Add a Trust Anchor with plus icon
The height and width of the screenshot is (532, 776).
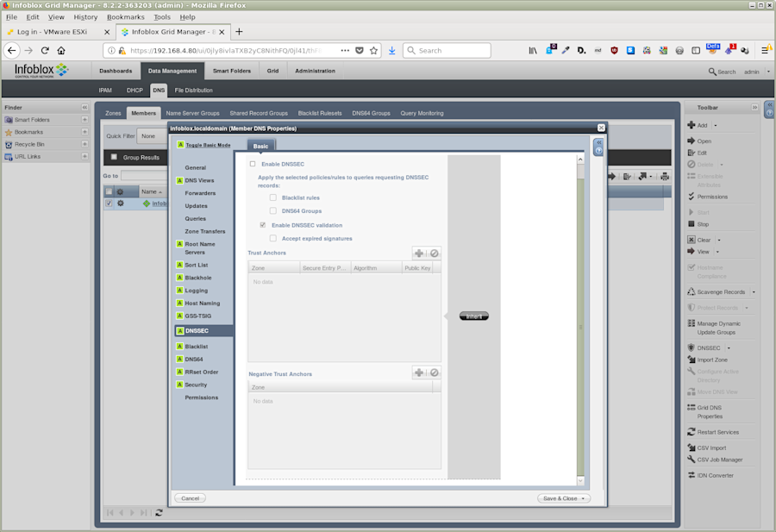coord(419,253)
